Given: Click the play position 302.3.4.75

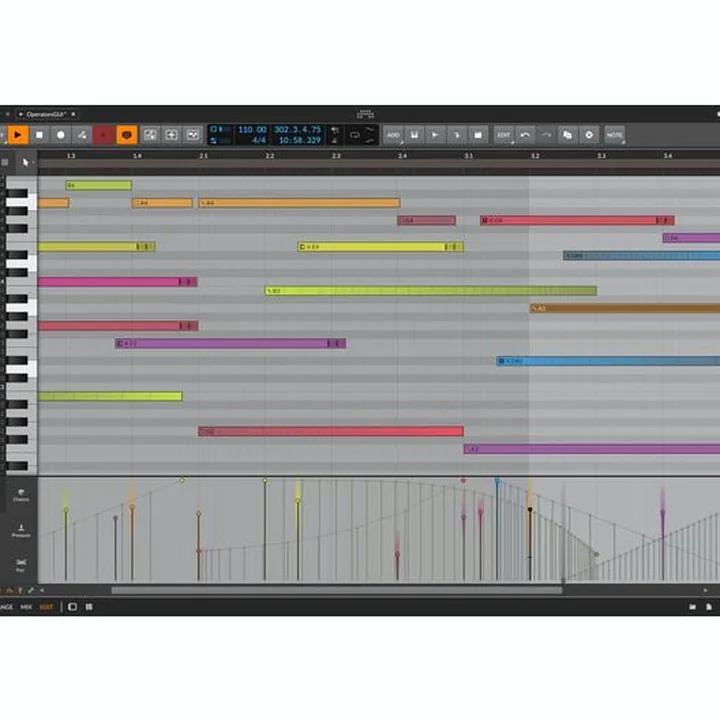Looking at the screenshot, I should tap(298, 130).
